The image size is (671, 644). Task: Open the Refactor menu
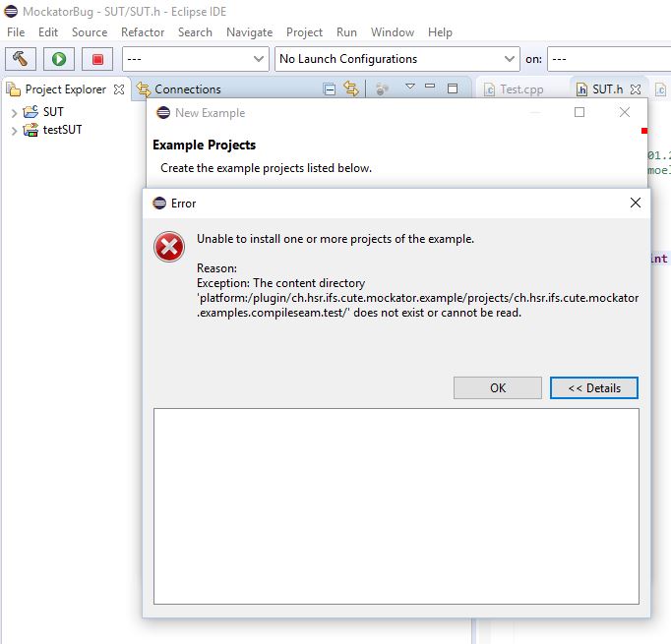143,32
